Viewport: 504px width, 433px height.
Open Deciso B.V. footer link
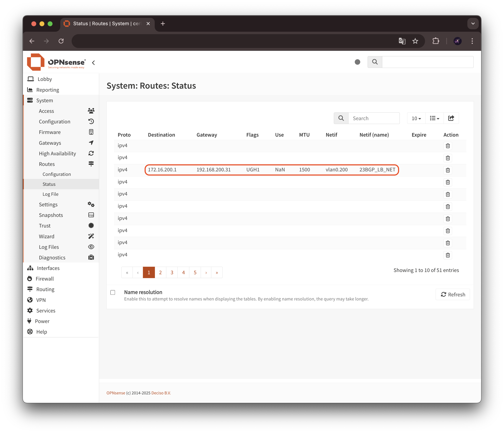161,393
